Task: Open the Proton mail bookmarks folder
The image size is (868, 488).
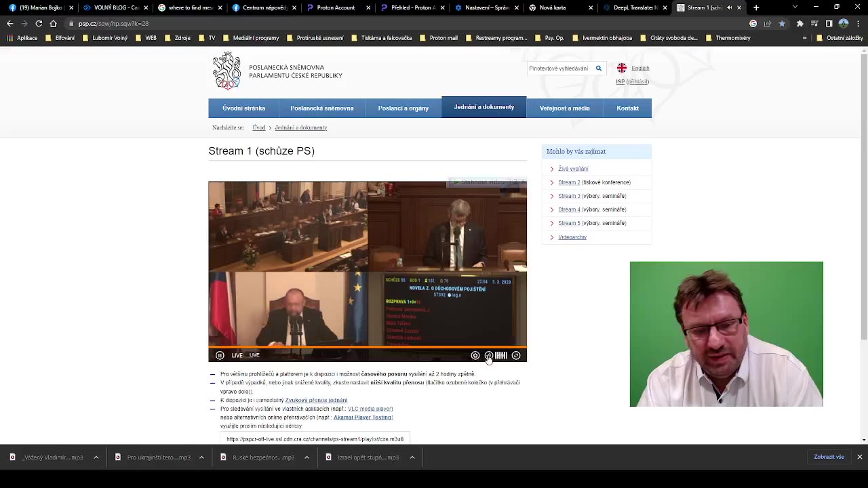Action: 438,38
